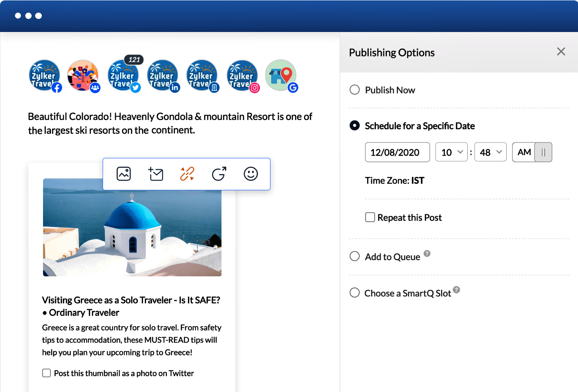Select the Zylker Travel Facebook page profile
578x392 pixels.
45,75
